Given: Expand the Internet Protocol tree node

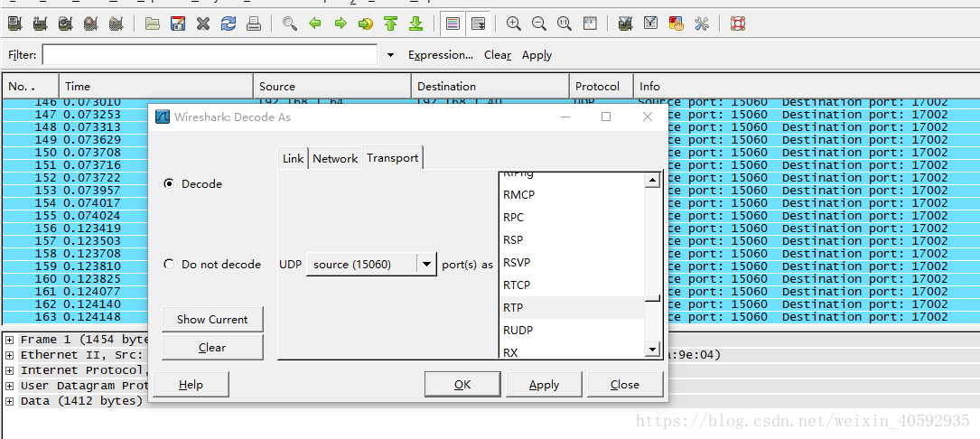Looking at the screenshot, I should click(x=10, y=370).
